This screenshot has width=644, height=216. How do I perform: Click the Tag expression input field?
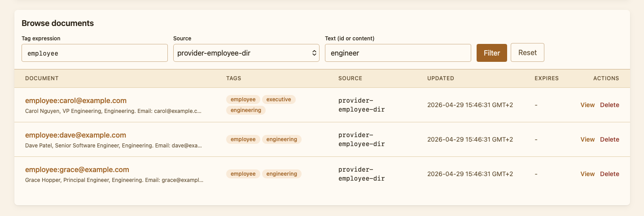click(x=95, y=53)
